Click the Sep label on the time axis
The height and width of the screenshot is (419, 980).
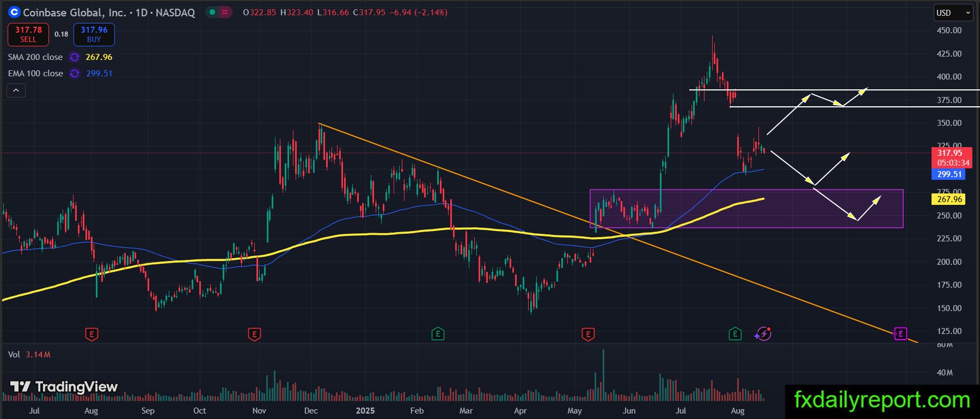click(x=148, y=411)
